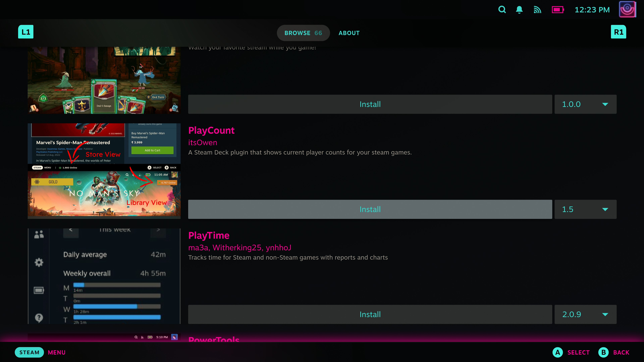Click the A button Select glyph
Viewport: 644px width, 362px height.
coord(558,352)
